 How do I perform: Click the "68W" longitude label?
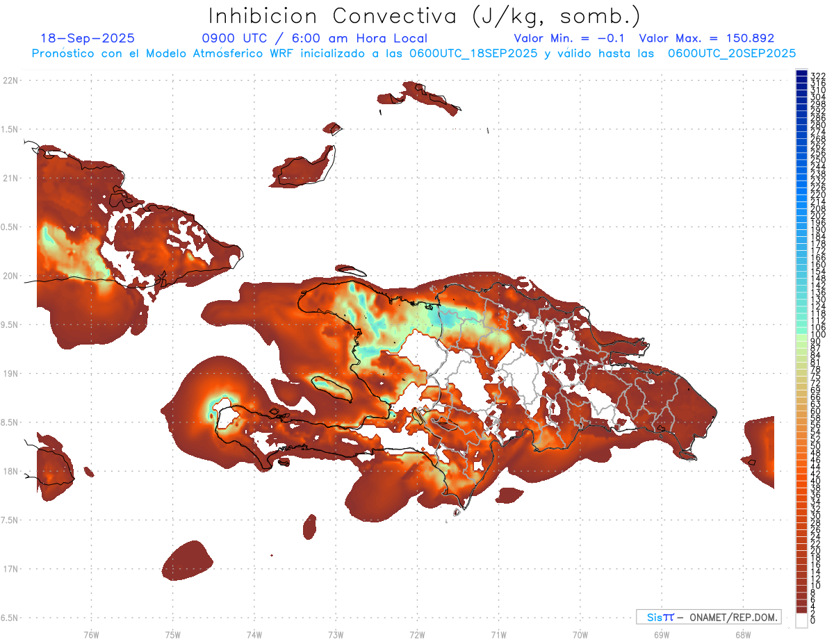[743, 634]
